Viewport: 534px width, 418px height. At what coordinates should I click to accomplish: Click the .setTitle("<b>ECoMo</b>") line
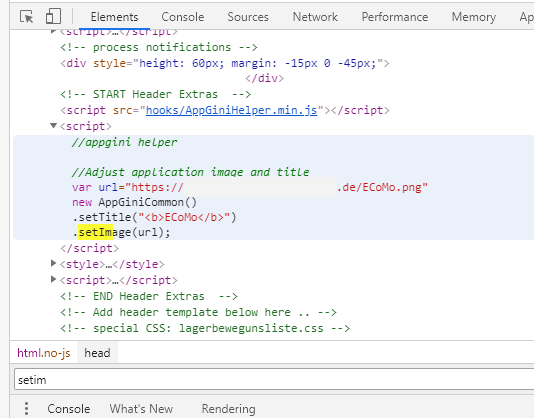[x=154, y=217]
